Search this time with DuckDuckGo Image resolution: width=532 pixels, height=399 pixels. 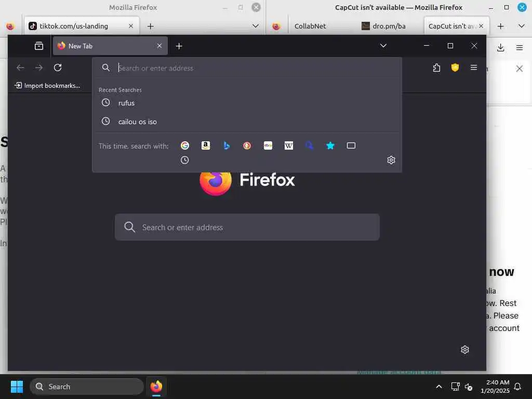[x=247, y=145]
